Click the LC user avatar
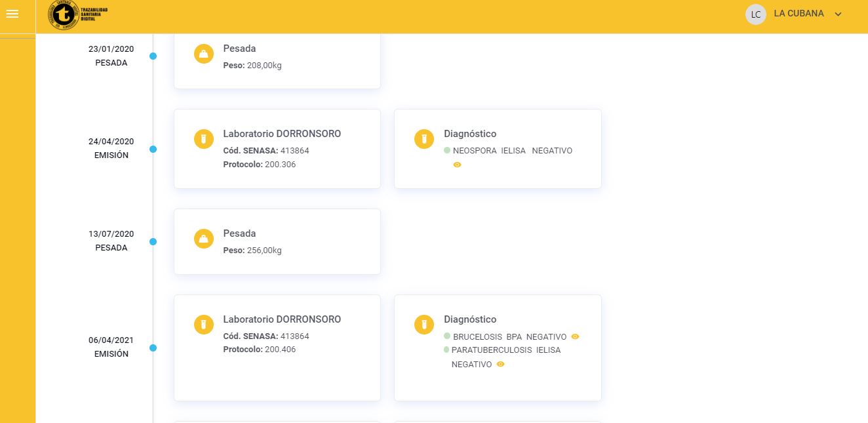 tap(755, 14)
